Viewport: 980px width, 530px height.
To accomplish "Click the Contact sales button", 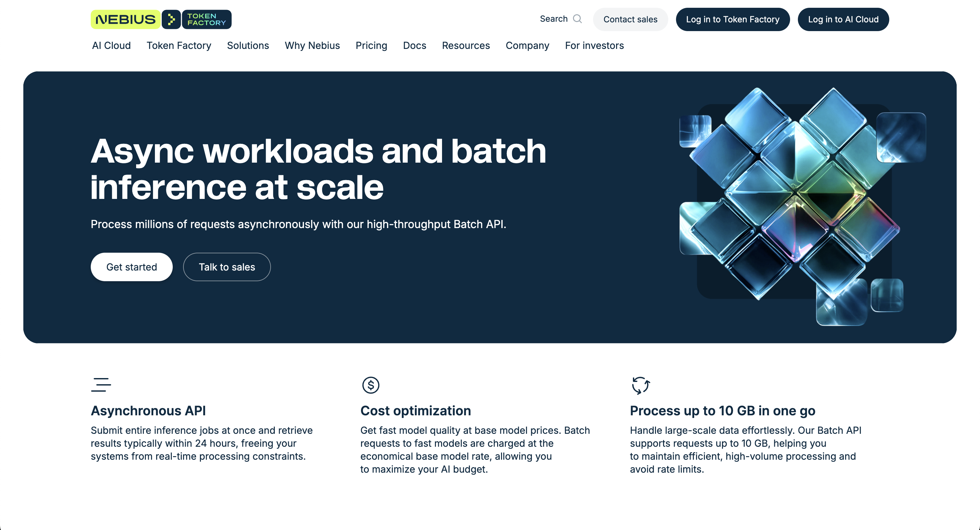I will point(630,19).
